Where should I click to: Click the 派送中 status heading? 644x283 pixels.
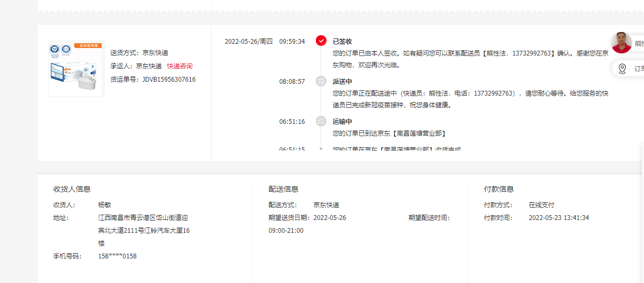(342, 82)
